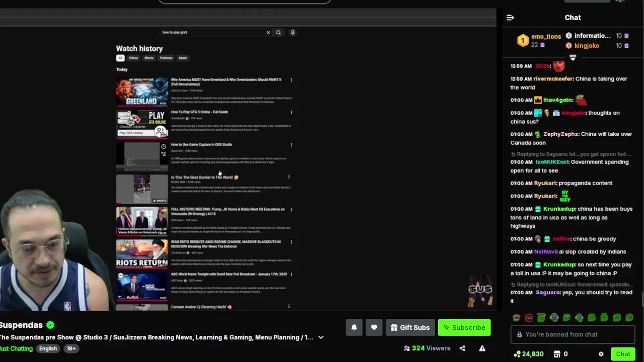Open channel points shop icon
The image size is (644, 362).
[x=557, y=354]
